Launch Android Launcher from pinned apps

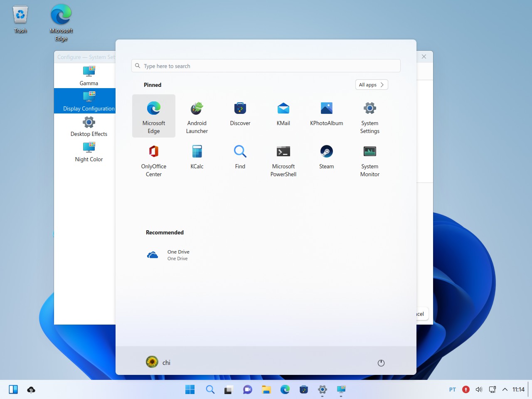click(x=197, y=116)
